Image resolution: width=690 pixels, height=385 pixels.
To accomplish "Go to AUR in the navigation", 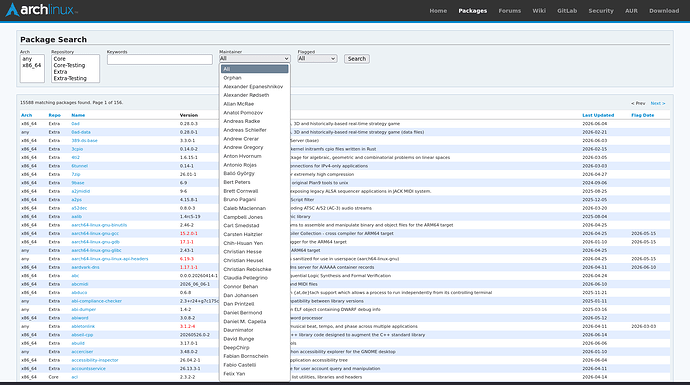I will pos(631,11).
